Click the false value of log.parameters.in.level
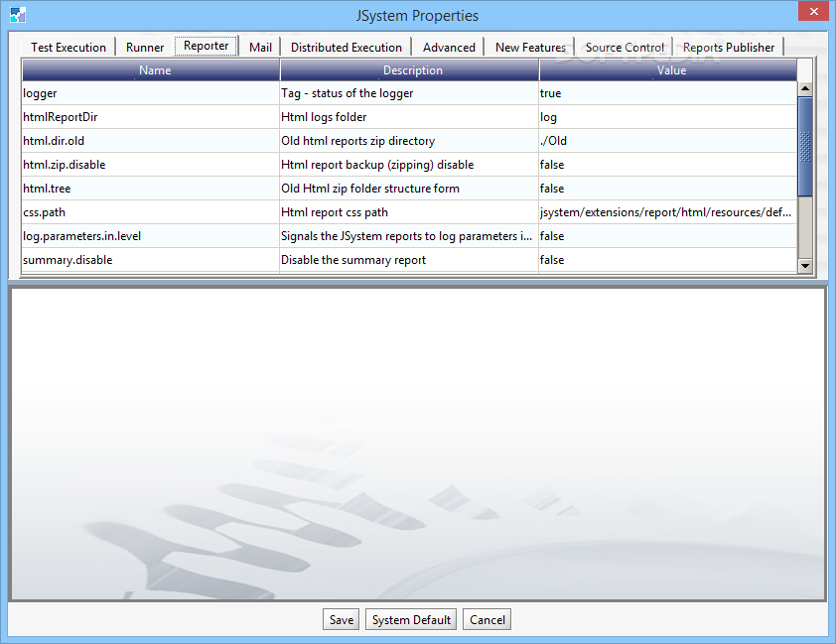The image size is (836, 644). 668,236
